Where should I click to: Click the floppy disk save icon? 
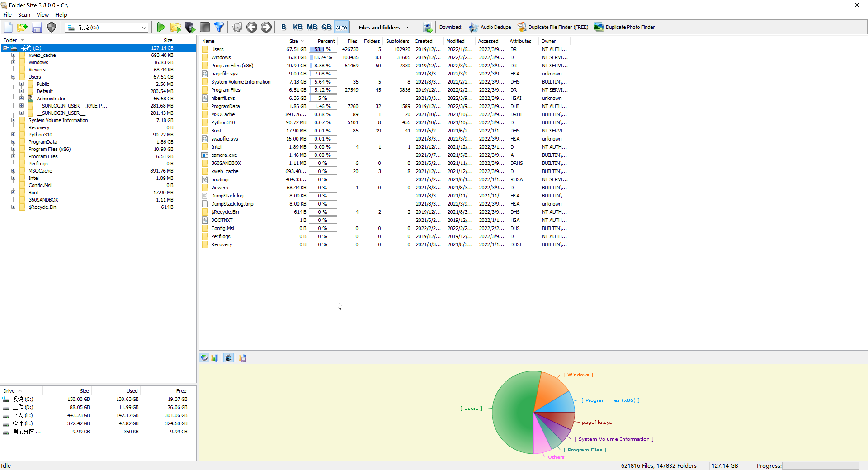coord(37,27)
